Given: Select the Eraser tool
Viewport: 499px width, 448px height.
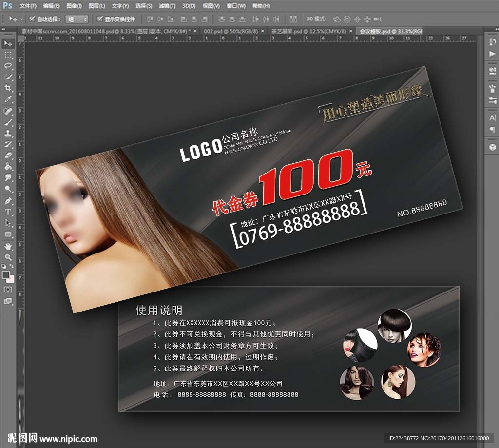Looking at the screenshot, I should click(8, 156).
